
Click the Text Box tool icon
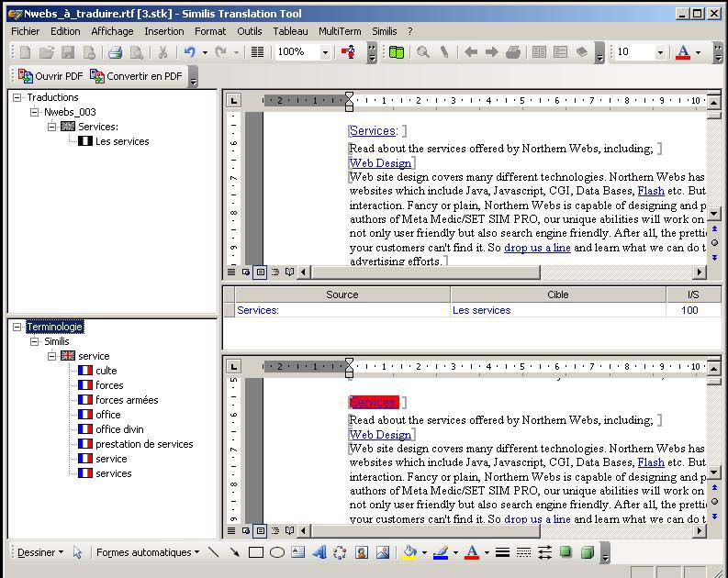click(298, 552)
